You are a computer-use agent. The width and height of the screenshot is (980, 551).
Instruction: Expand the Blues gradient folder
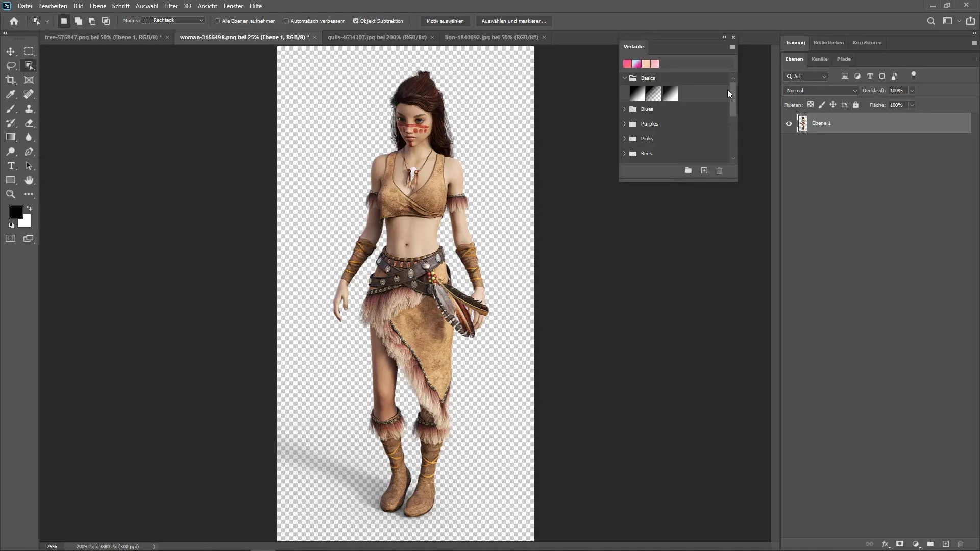[624, 109]
